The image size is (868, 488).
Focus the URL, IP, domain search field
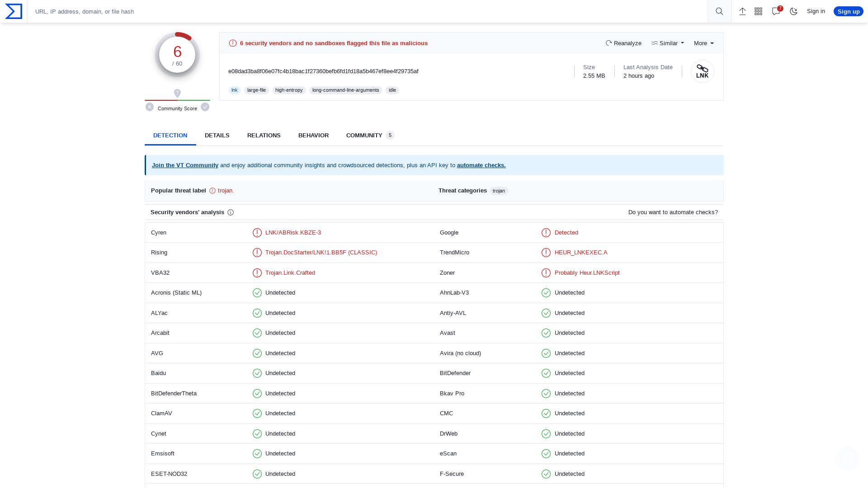(368, 11)
